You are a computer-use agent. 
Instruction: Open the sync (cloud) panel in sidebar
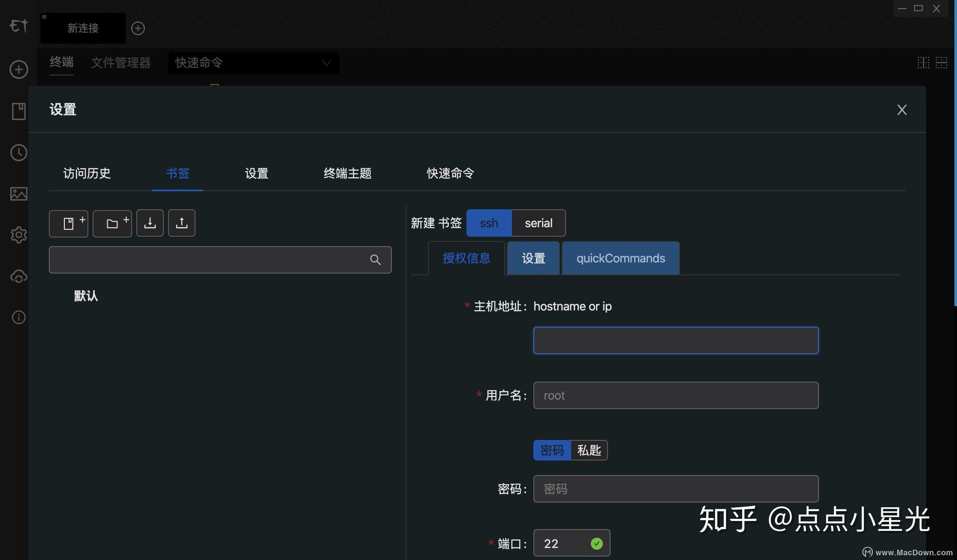pyautogui.click(x=19, y=277)
